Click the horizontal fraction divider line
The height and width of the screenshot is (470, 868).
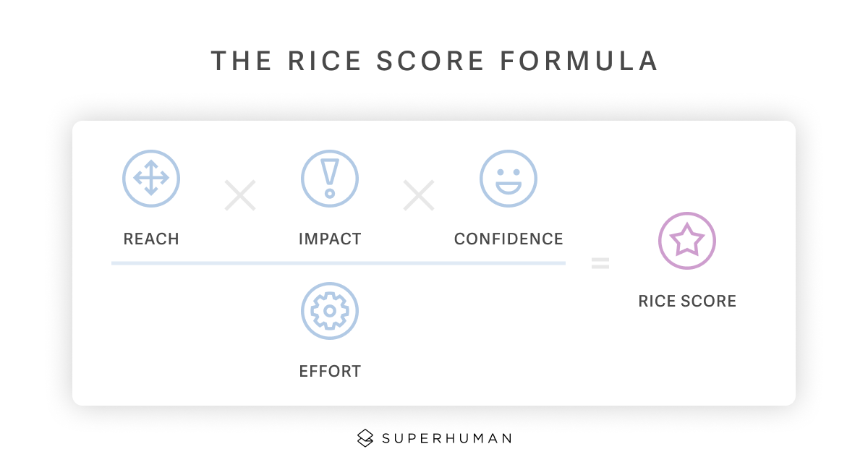338,263
